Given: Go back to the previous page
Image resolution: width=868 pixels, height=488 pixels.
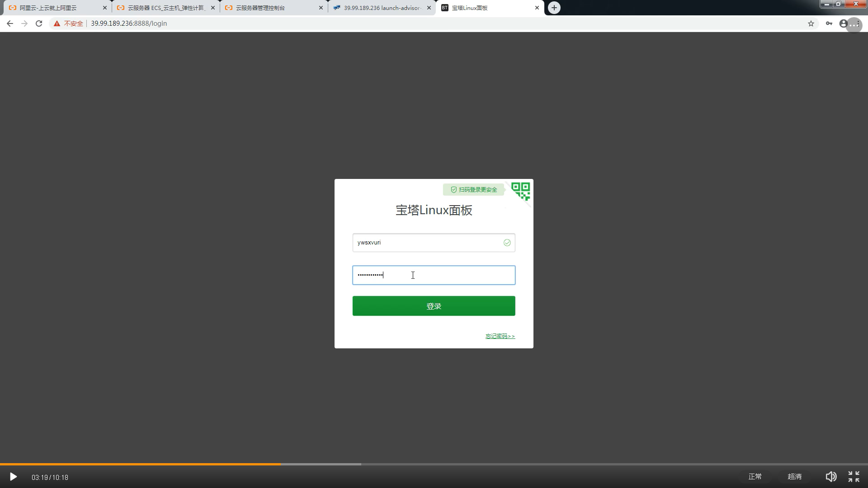Looking at the screenshot, I should coord(10,23).
